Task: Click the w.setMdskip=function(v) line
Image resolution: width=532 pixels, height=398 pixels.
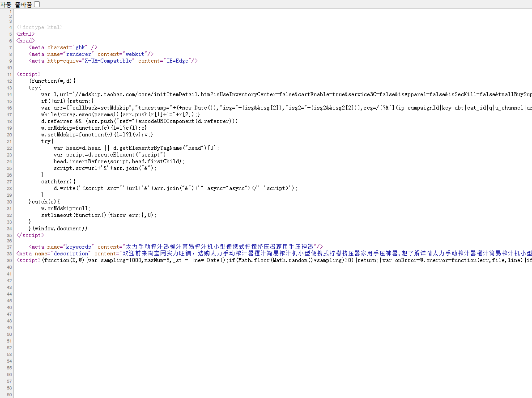Action: pyautogui.click(x=98, y=135)
